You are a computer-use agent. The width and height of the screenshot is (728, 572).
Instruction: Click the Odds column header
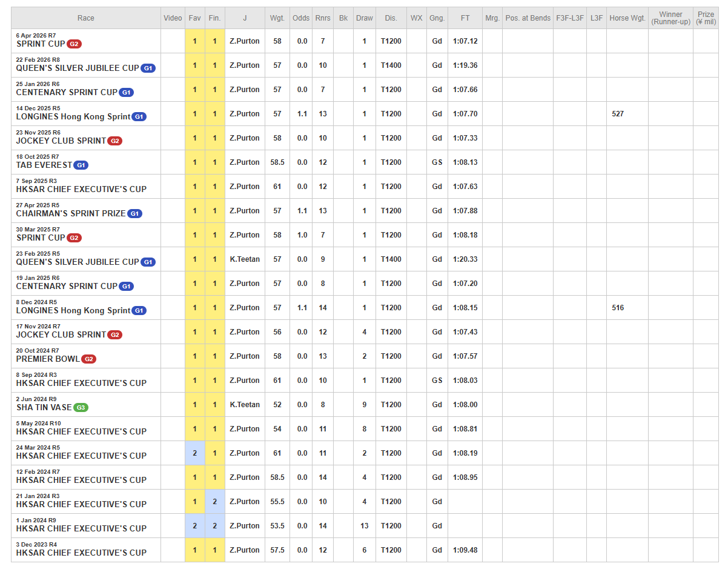[x=301, y=18]
